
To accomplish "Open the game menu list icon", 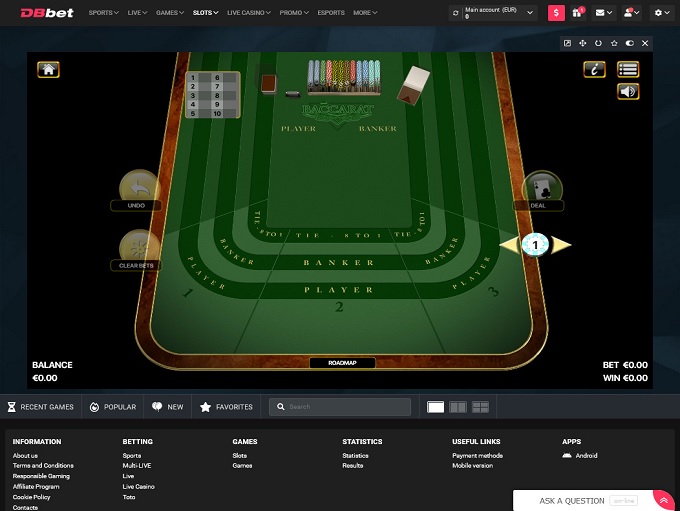I will coord(628,69).
